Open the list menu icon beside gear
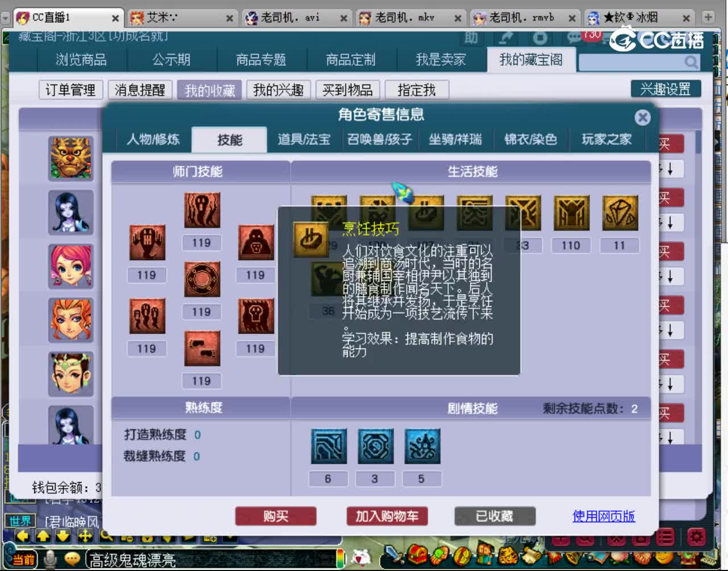The width and height of the screenshot is (728, 571). click(665, 537)
